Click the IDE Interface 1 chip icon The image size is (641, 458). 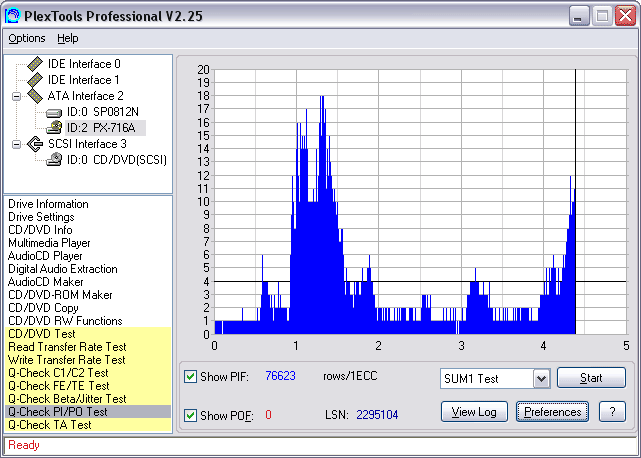pos(35,80)
